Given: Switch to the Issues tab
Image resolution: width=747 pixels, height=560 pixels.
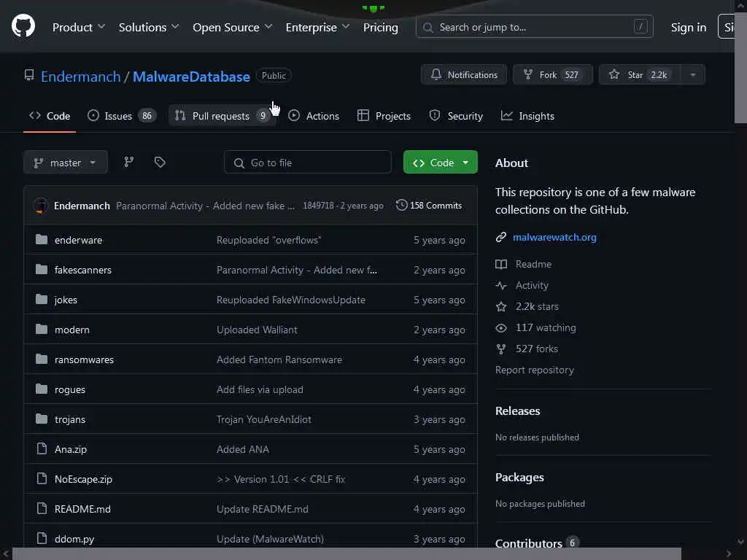Looking at the screenshot, I should [122, 116].
